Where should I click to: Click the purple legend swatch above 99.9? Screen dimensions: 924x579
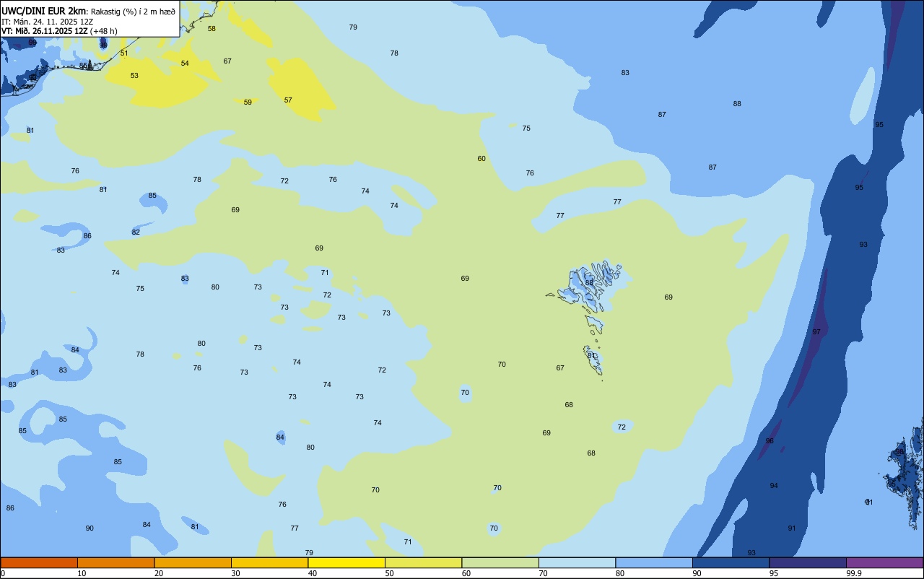(x=884, y=562)
